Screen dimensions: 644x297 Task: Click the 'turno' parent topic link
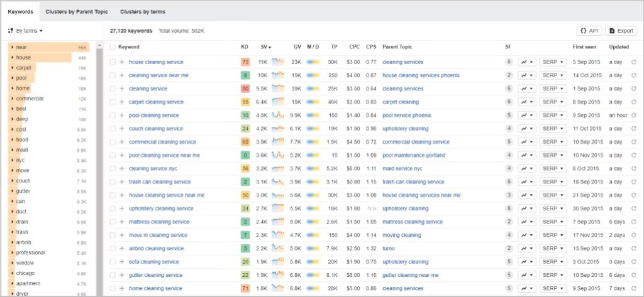389,249
